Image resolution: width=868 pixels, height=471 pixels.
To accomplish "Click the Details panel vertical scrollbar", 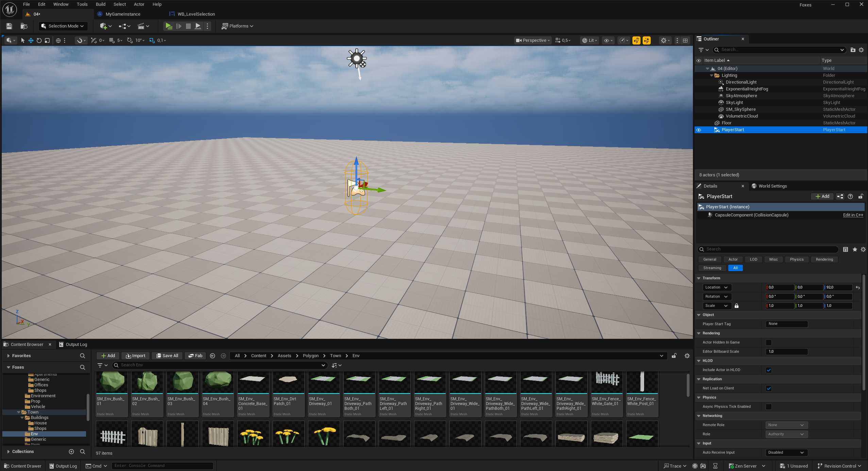I will (864, 333).
